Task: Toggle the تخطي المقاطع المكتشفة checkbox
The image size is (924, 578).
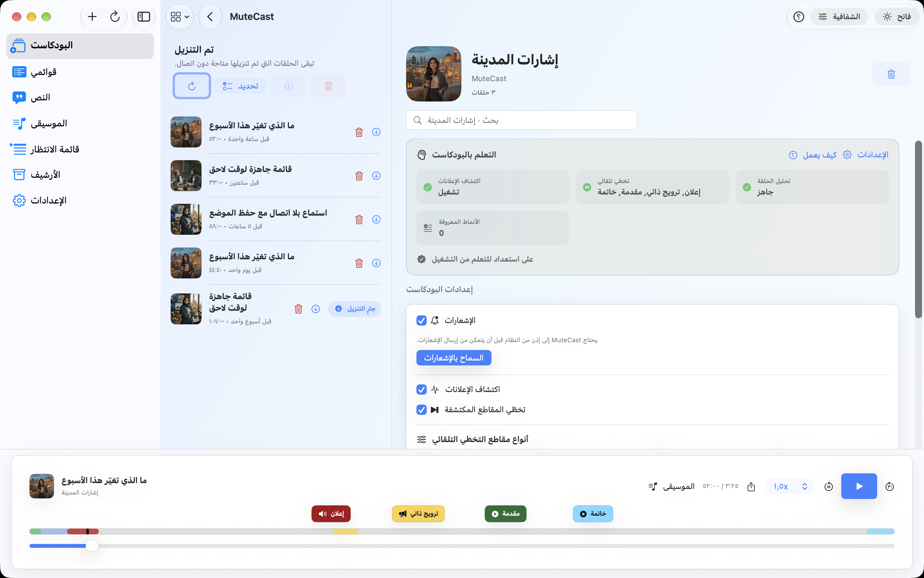Action: (422, 410)
